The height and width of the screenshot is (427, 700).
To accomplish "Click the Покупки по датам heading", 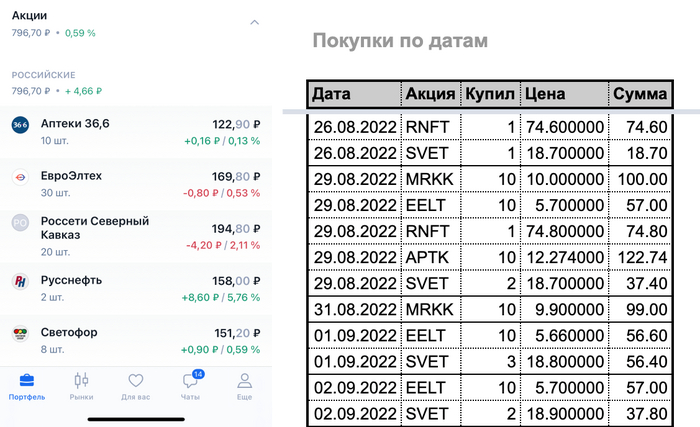I will click(x=400, y=41).
